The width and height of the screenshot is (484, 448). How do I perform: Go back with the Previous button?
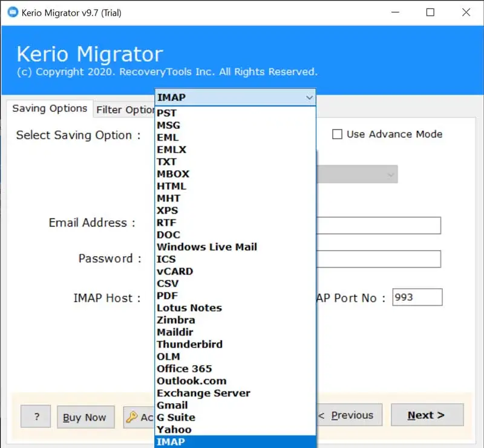pos(350,415)
